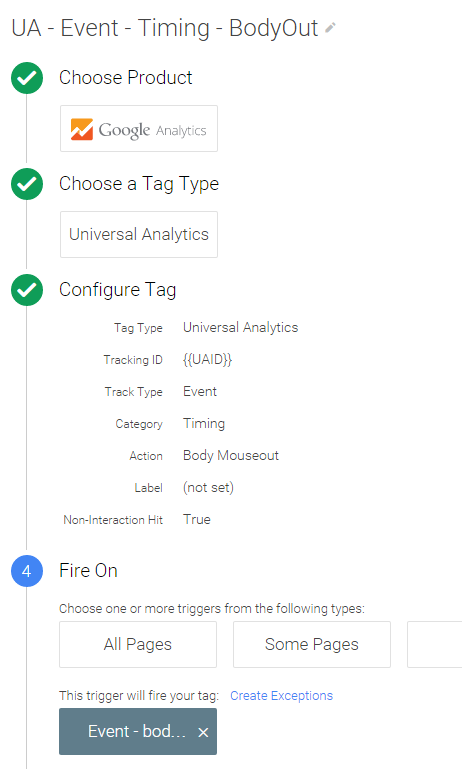Select the Universal Analytics tag type
This screenshot has width=462, height=769.
pyautogui.click(x=139, y=234)
